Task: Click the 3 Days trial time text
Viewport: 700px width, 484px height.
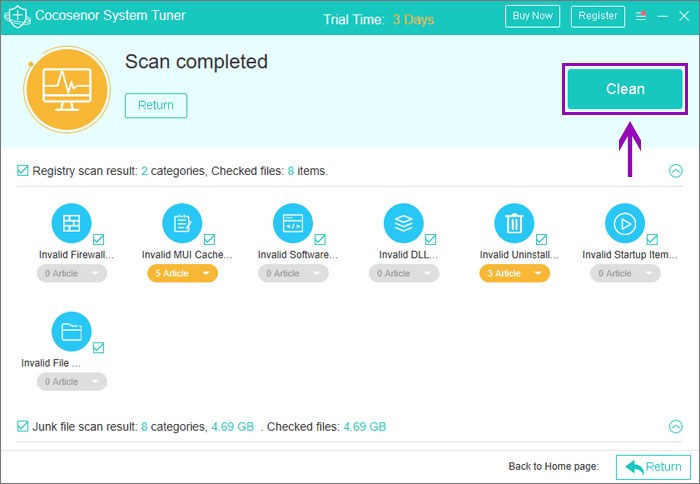Action: tap(413, 20)
